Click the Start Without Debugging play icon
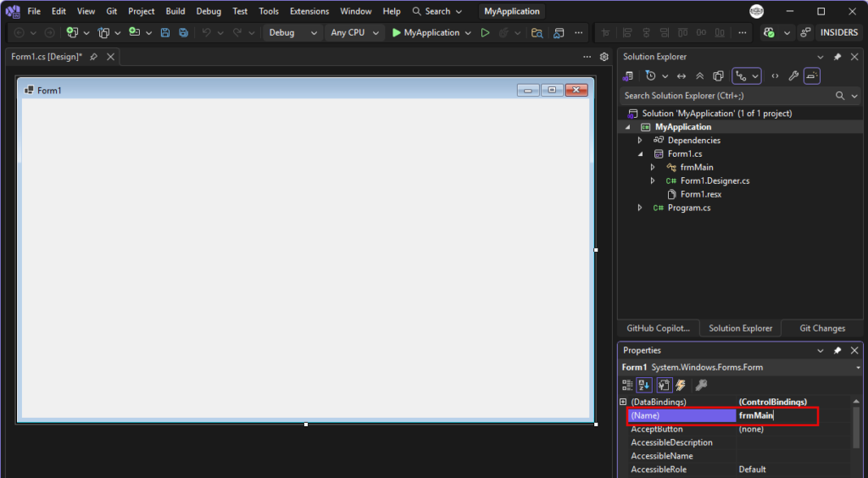868x478 pixels. (485, 33)
